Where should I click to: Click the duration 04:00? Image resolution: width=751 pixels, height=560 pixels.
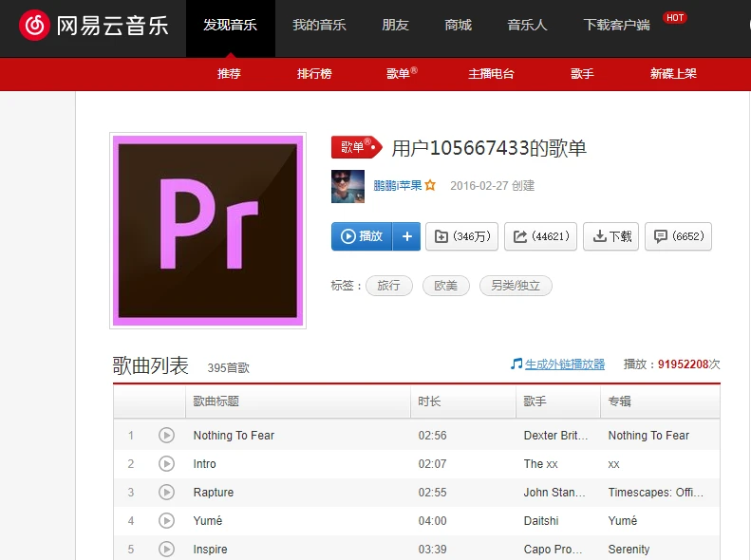coord(433,521)
